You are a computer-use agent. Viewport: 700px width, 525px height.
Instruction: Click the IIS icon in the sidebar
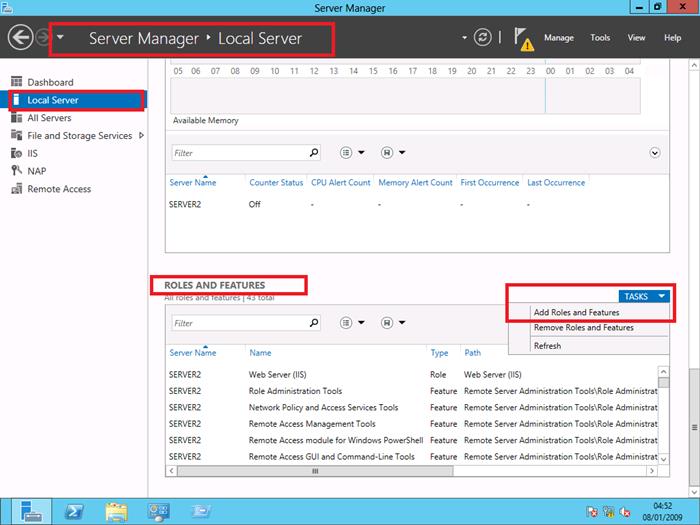pyautogui.click(x=17, y=153)
